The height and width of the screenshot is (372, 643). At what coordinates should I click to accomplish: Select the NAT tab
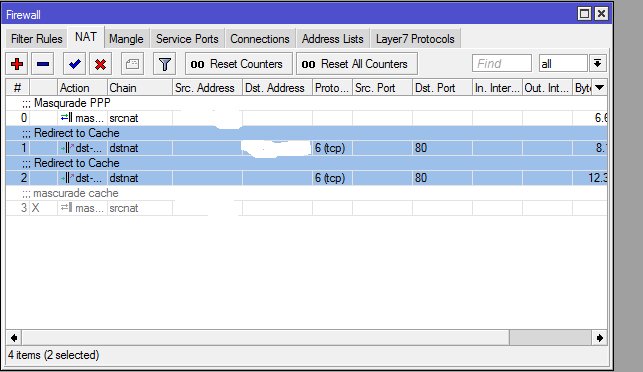point(86,37)
